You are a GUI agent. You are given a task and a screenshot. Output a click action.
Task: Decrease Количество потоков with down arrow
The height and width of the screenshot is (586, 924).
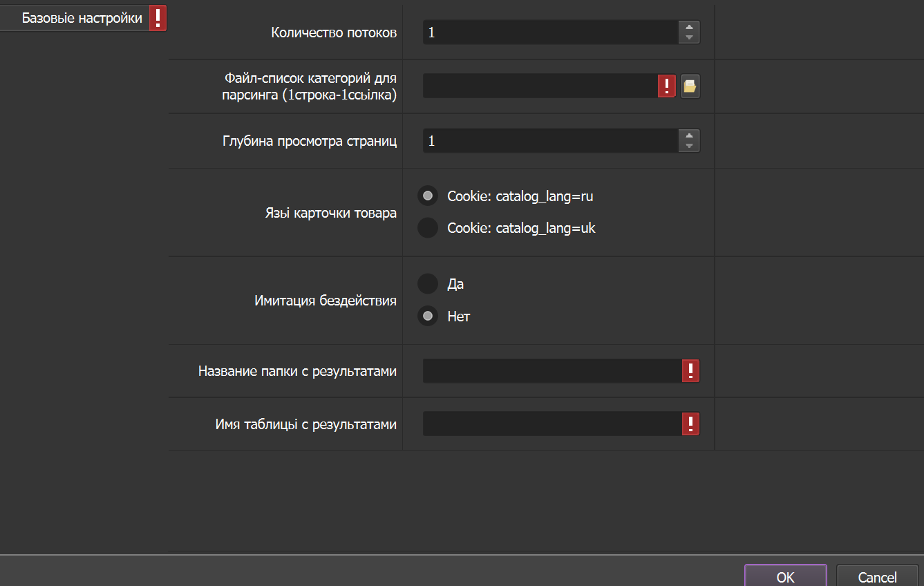pos(689,37)
